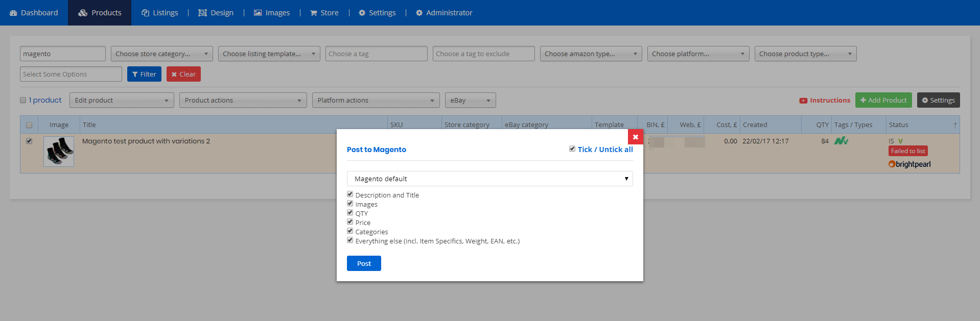
Task: Post the product to Magento
Action: [364, 263]
